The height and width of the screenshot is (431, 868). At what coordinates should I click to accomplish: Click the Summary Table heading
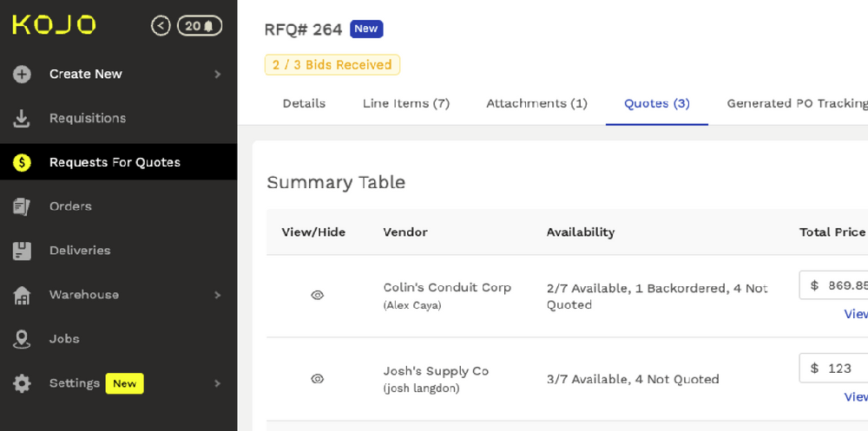click(336, 183)
